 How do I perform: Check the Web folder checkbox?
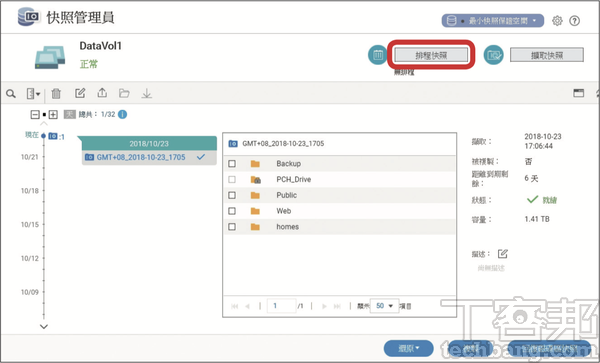point(232,211)
